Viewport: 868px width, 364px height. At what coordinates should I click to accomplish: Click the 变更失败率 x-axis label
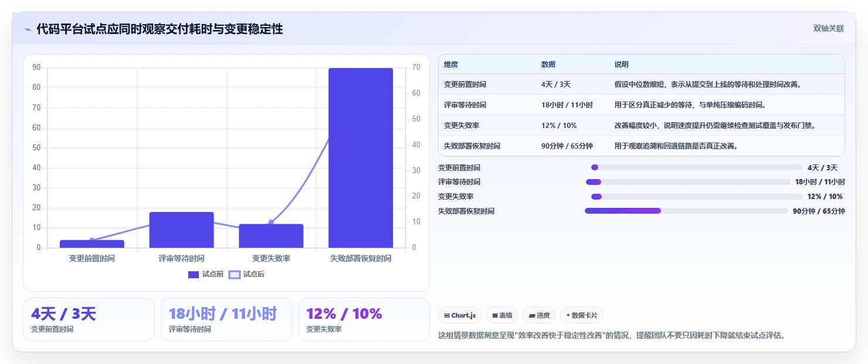[271, 258]
